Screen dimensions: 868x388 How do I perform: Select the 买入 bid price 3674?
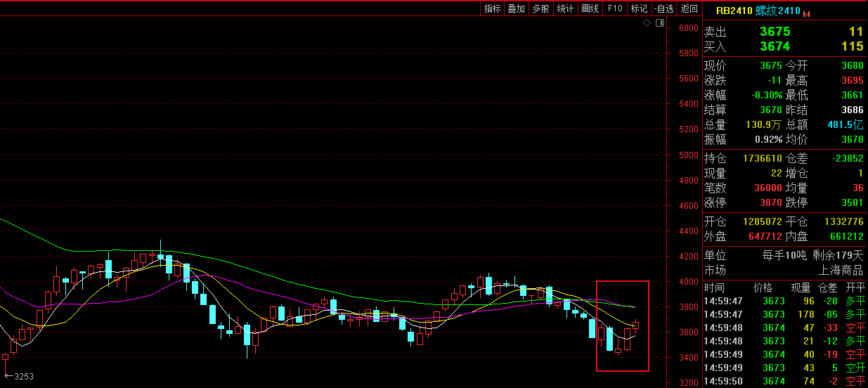775,46
